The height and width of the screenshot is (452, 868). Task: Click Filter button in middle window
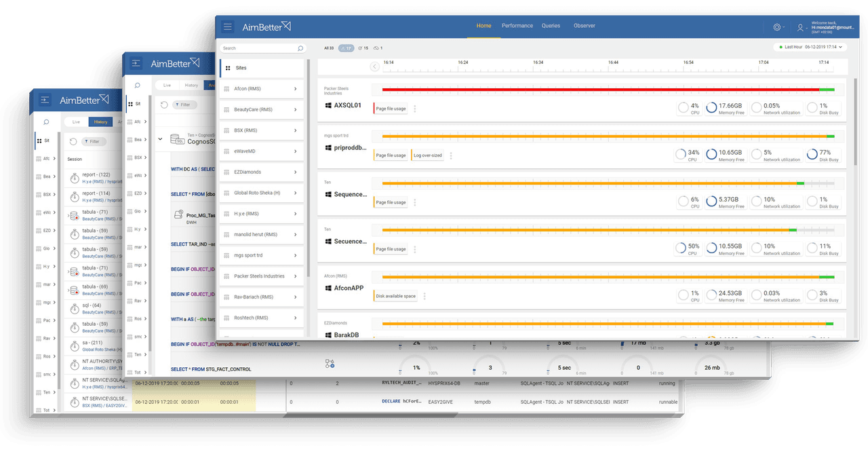pyautogui.click(x=184, y=105)
